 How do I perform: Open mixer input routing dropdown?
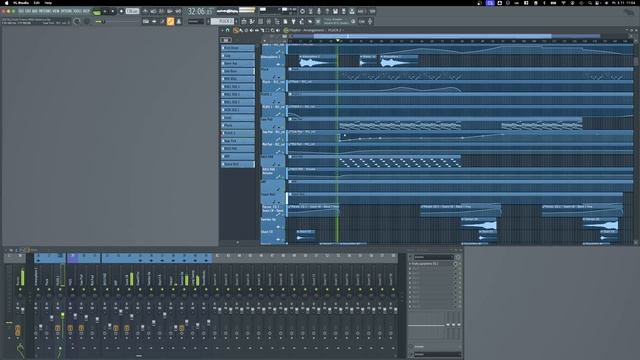tap(433, 257)
